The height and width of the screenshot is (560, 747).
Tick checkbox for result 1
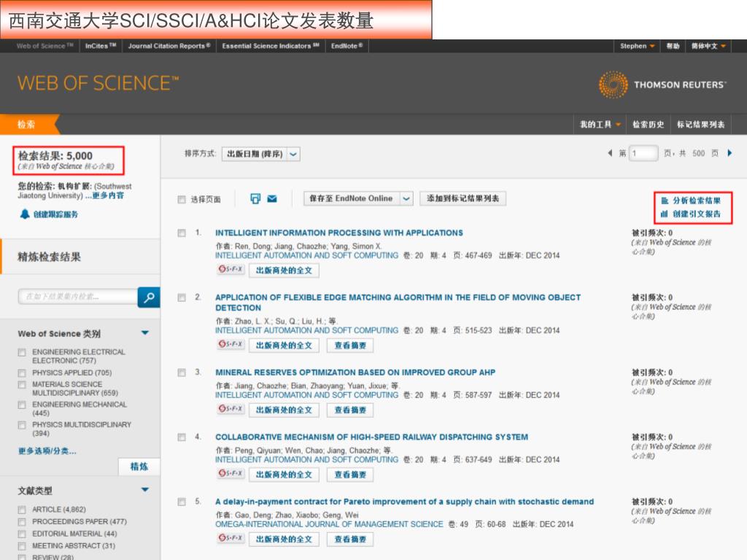click(x=182, y=233)
